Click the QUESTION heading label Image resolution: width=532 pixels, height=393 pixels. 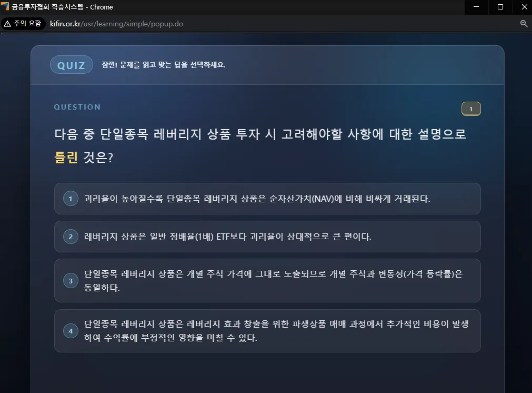tap(77, 107)
